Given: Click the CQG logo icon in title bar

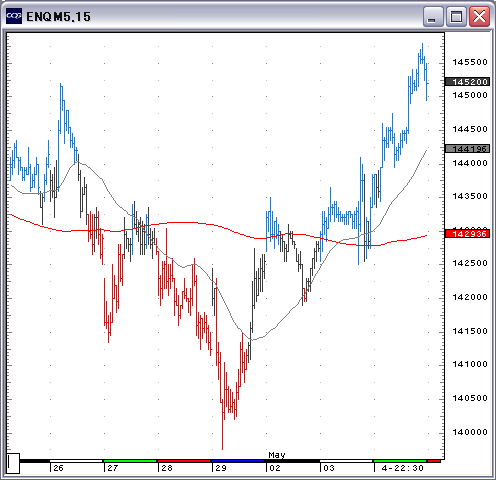Looking at the screenshot, I should click(14, 16).
